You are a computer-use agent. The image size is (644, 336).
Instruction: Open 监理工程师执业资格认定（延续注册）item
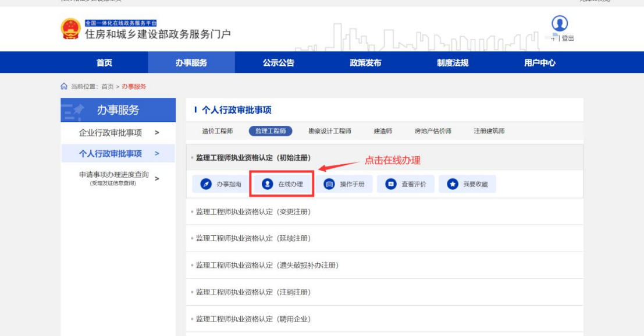(253, 239)
